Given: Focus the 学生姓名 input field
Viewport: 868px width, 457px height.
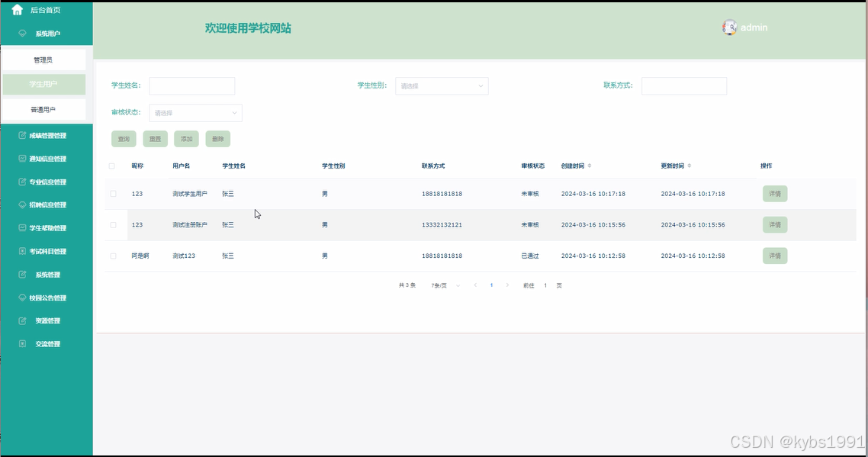Looking at the screenshot, I should (192, 86).
